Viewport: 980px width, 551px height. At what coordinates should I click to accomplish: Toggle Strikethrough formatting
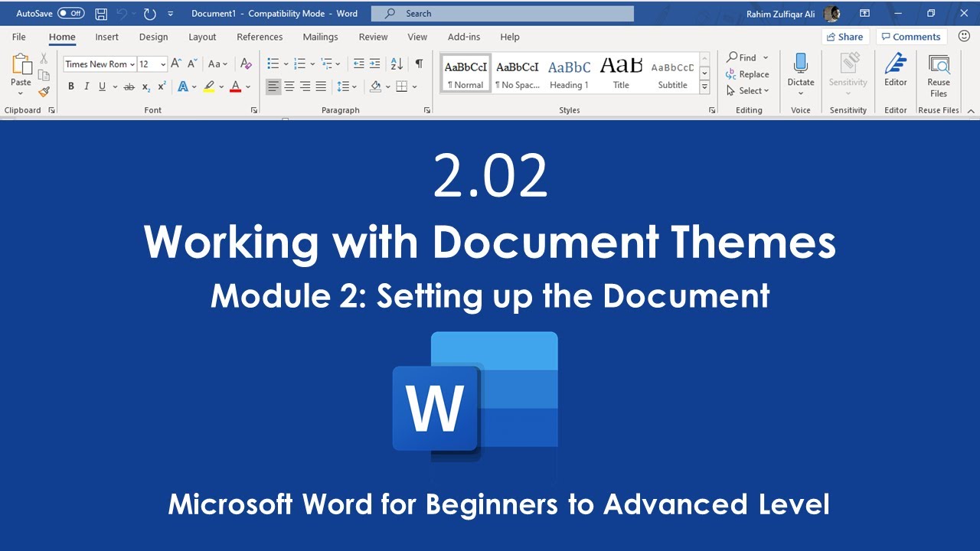pos(129,86)
